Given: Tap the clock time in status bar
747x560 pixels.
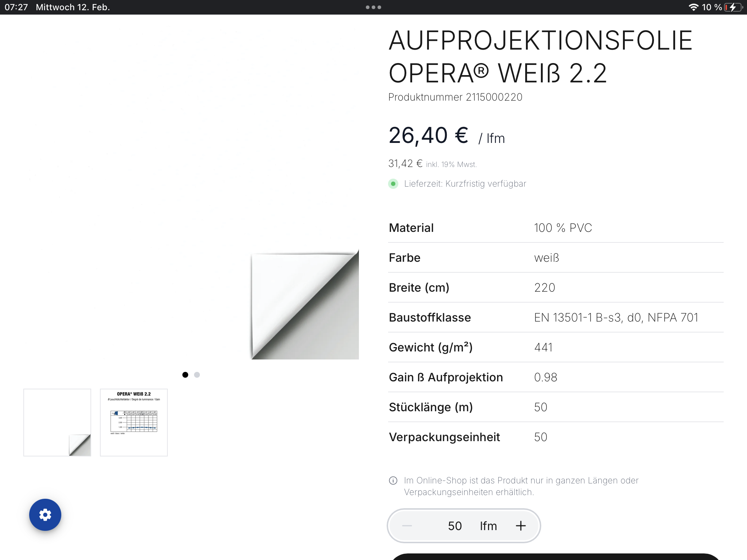Looking at the screenshot, I should 16,7.
